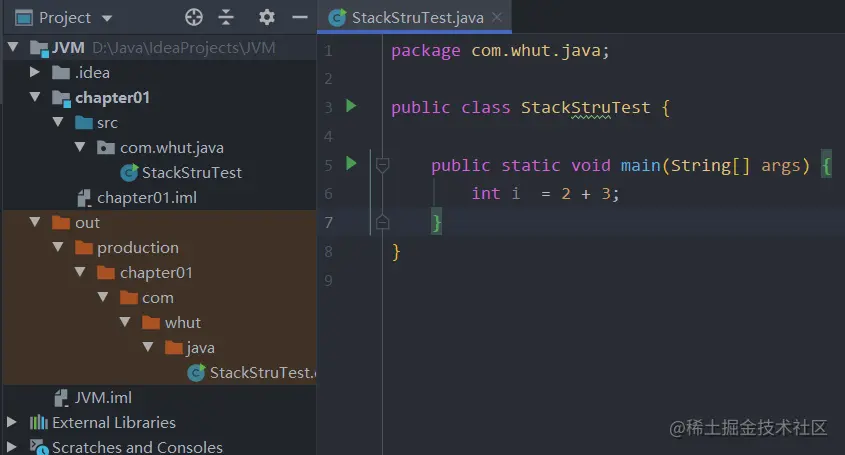Collapse the JVM project root node
845x455 pixels.
coord(13,47)
